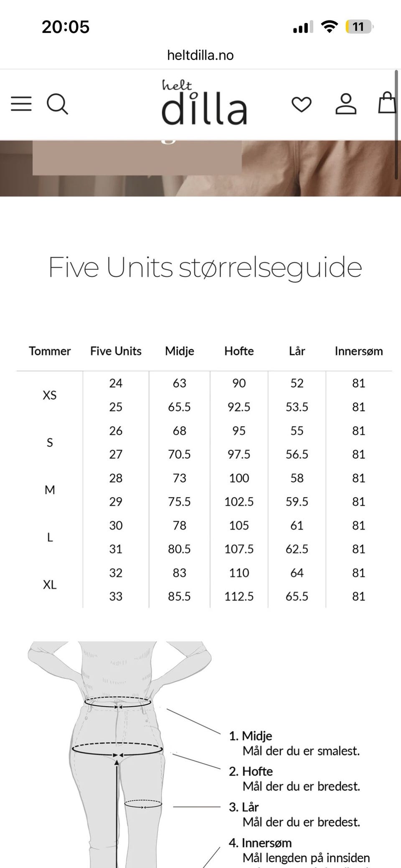Tap the search magnifier icon
401x868 pixels.
(x=57, y=104)
